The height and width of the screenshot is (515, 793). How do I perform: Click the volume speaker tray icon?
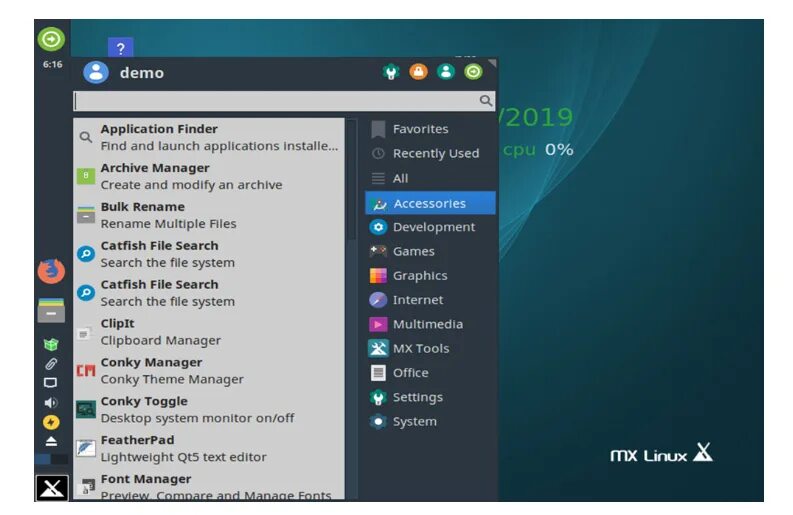click(51, 403)
